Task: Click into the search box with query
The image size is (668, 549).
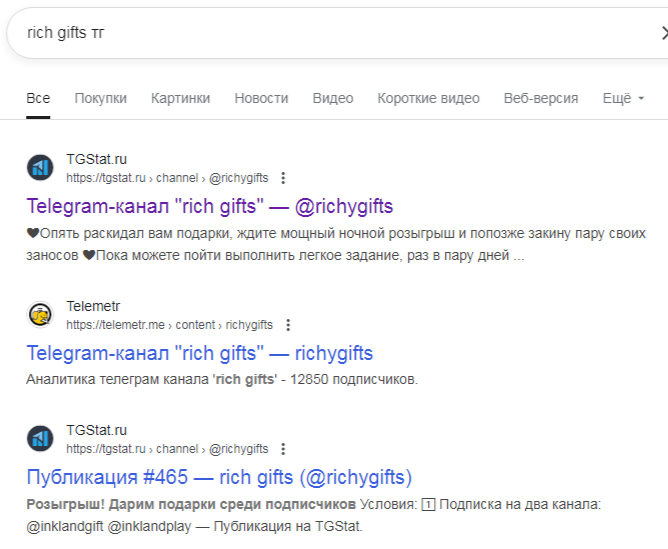Action: click(300, 33)
